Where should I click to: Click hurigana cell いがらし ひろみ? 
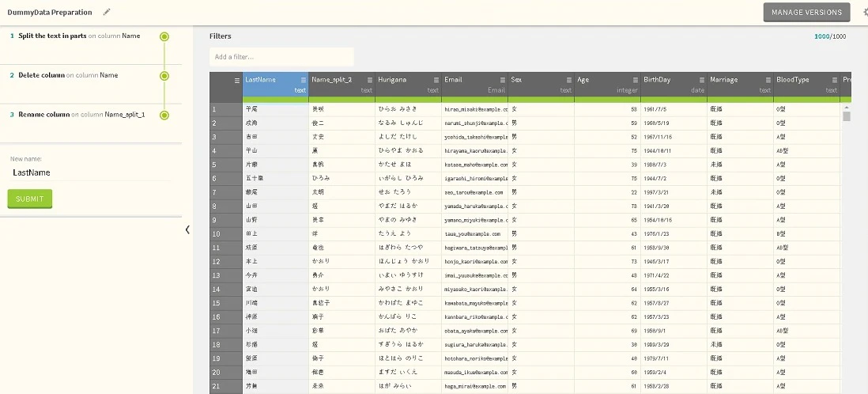pos(408,179)
